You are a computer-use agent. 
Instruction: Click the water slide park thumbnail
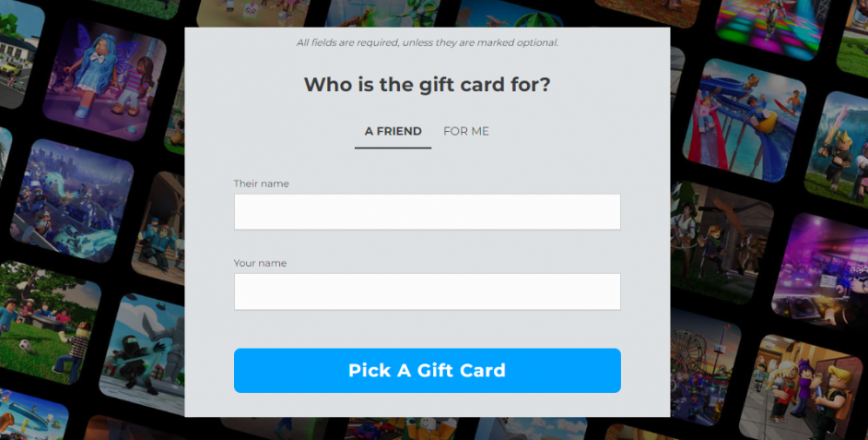coord(744,120)
